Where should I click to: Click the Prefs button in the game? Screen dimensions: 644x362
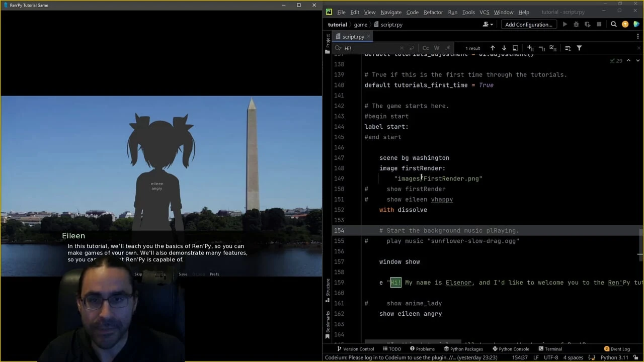click(214, 274)
